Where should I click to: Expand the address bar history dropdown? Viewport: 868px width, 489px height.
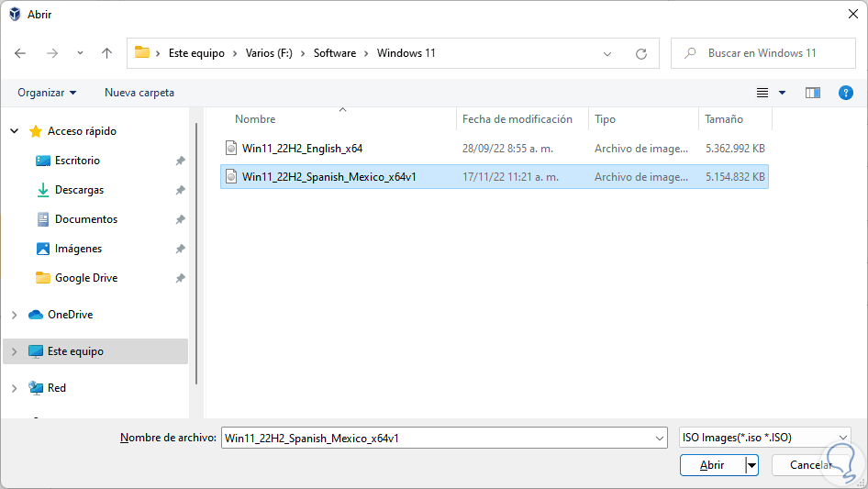pyautogui.click(x=607, y=54)
